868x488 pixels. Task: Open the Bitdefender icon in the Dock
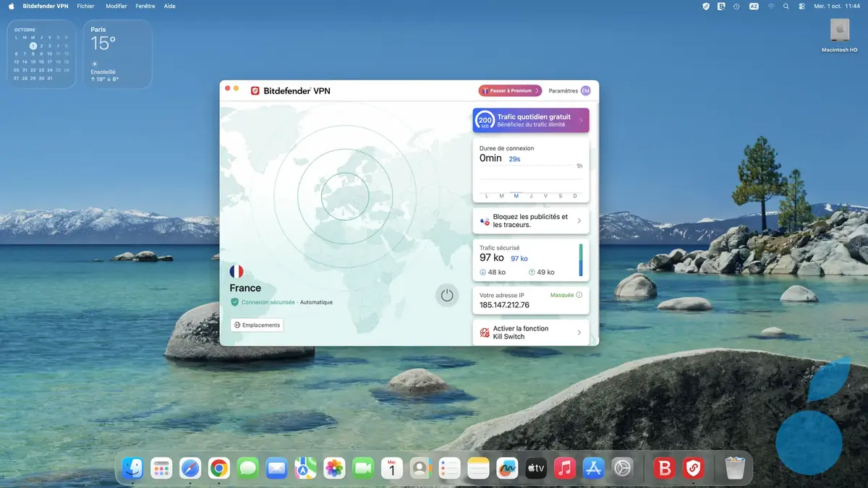pyautogui.click(x=665, y=468)
